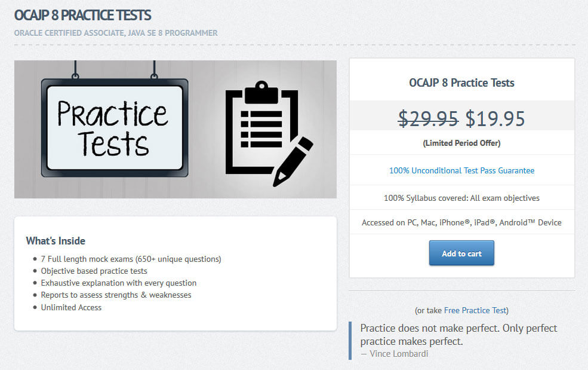Image resolution: width=588 pixels, height=370 pixels.
Task: Click the OCAJP 8 Practice Tests card title
Action: (x=461, y=82)
